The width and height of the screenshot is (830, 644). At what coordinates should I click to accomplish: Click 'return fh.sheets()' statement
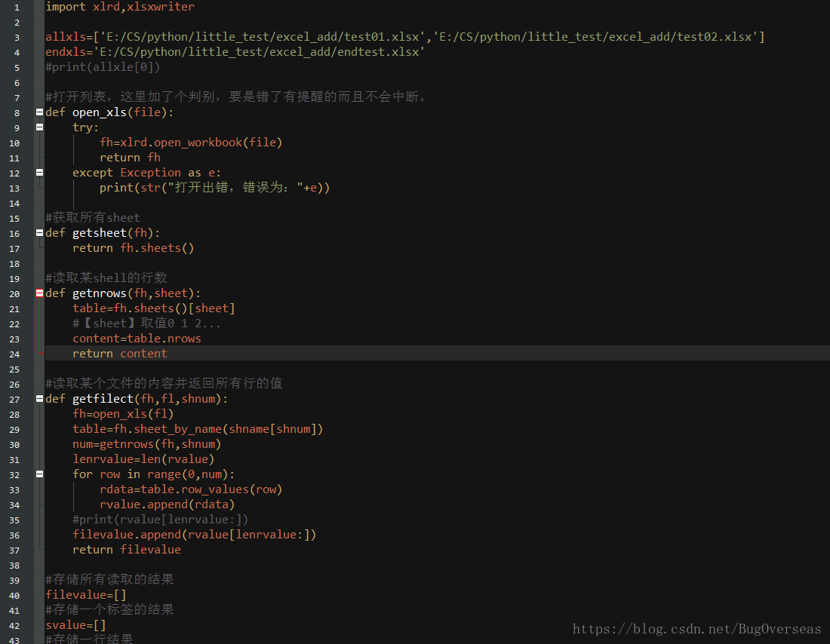point(134,248)
